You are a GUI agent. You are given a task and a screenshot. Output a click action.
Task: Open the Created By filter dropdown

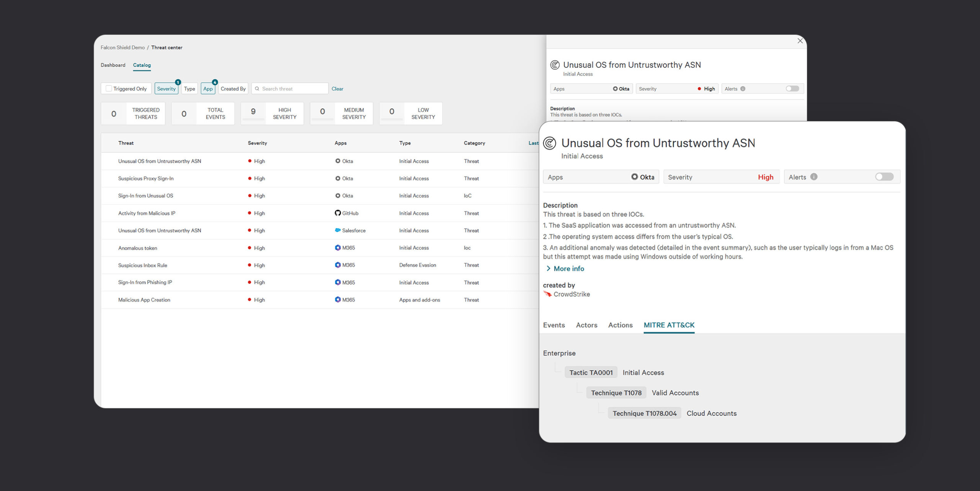[x=233, y=89]
